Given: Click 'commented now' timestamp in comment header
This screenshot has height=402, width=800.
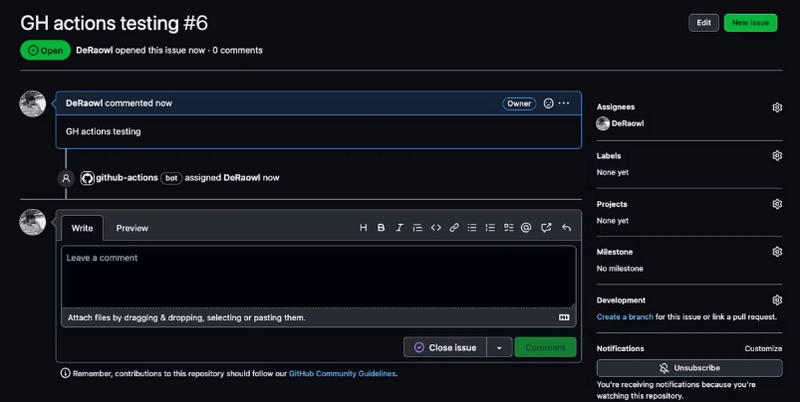Looking at the screenshot, I should click(x=139, y=103).
